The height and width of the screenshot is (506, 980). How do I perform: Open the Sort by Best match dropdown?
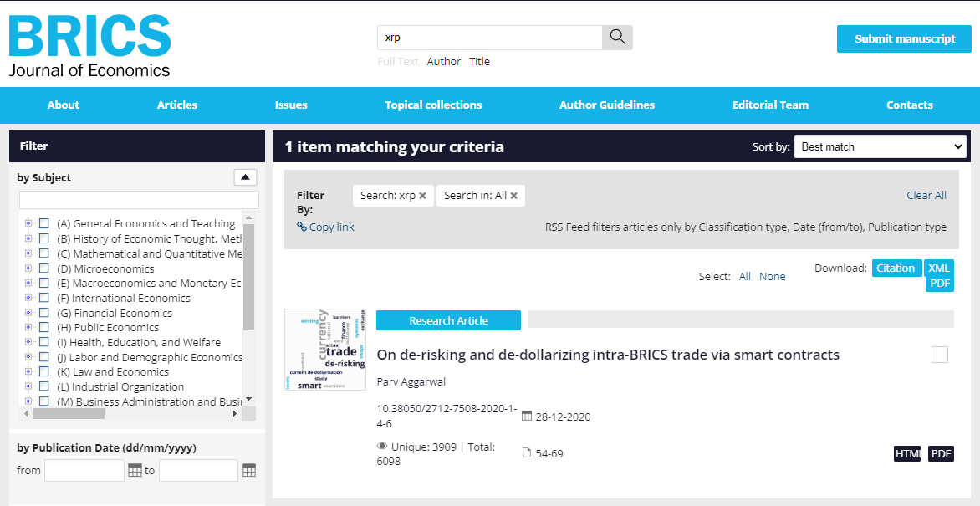pos(880,147)
